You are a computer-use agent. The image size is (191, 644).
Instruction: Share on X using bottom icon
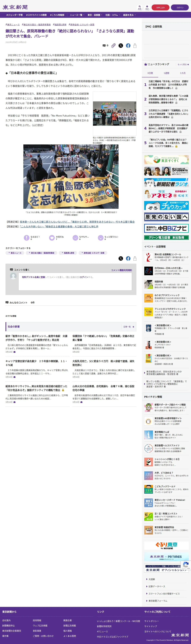[x=121, y=258]
